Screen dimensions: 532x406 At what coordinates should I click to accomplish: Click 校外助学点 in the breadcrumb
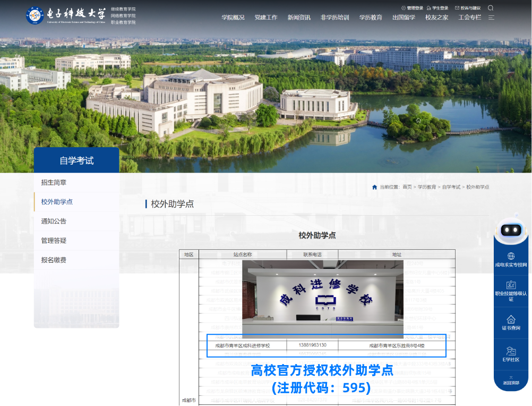(478, 187)
